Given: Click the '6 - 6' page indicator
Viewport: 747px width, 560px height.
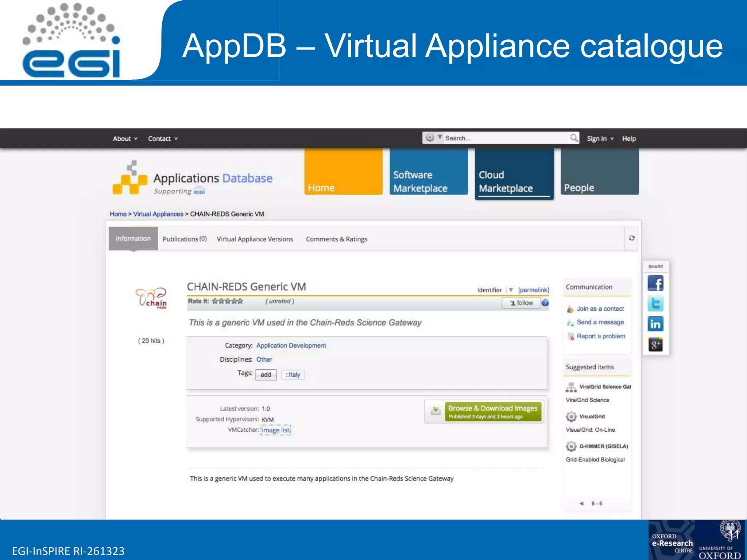Looking at the screenshot, I should [597, 503].
